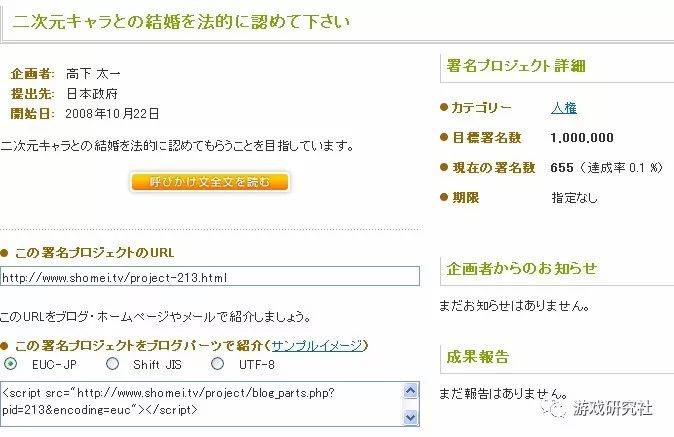Click the bullet icon beside カテゴリー
This screenshot has height=437, width=674.
point(444,107)
